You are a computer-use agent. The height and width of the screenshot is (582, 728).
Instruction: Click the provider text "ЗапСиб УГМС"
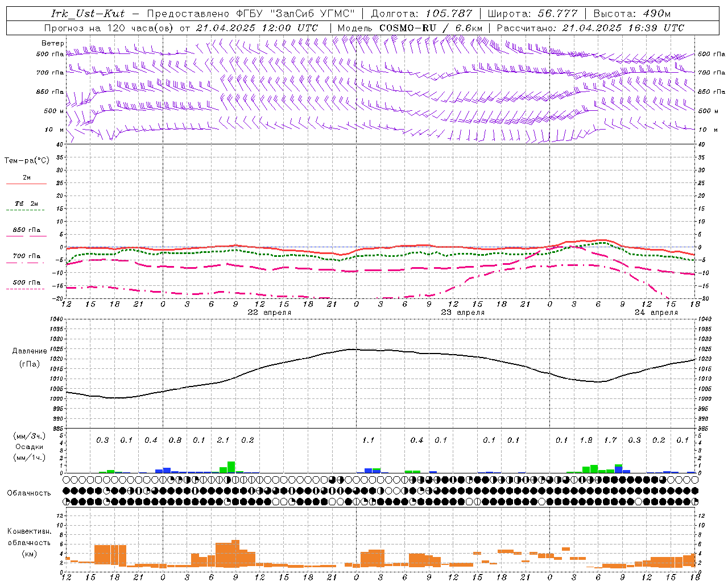[x=314, y=14]
